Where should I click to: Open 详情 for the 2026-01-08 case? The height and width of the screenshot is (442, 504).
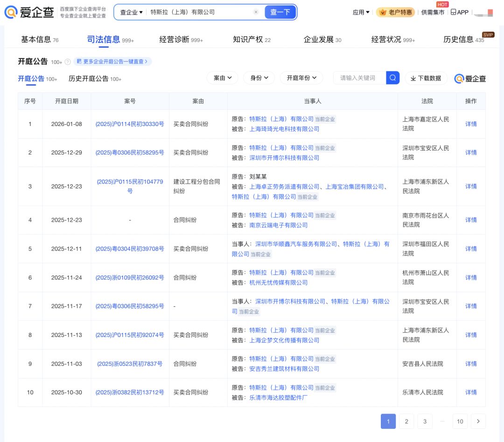click(x=471, y=124)
